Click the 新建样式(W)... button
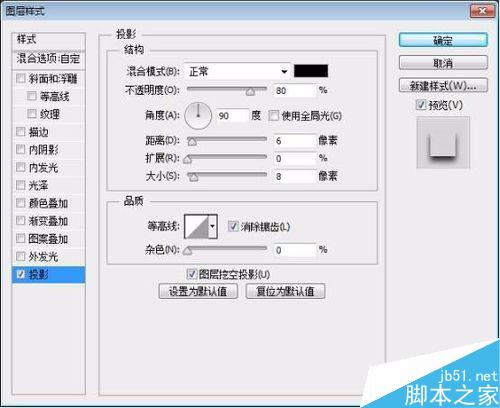This screenshot has width=500, height=408. tap(443, 86)
